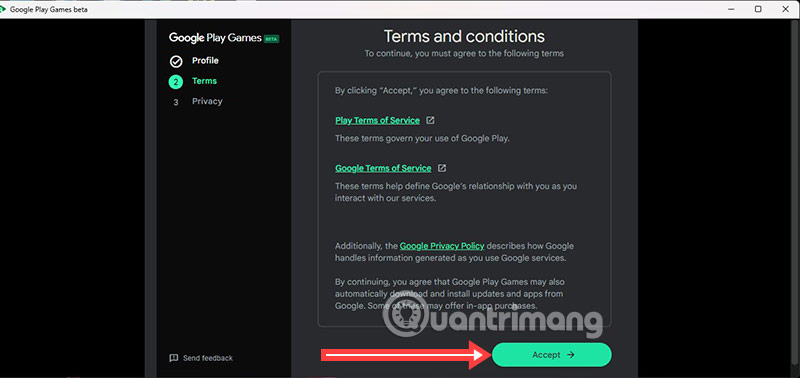Click 'By continuing, you agree that Google Play Games' paragraph
Image resolution: width=800 pixels, height=378 pixels.
(x=450, y=294)
